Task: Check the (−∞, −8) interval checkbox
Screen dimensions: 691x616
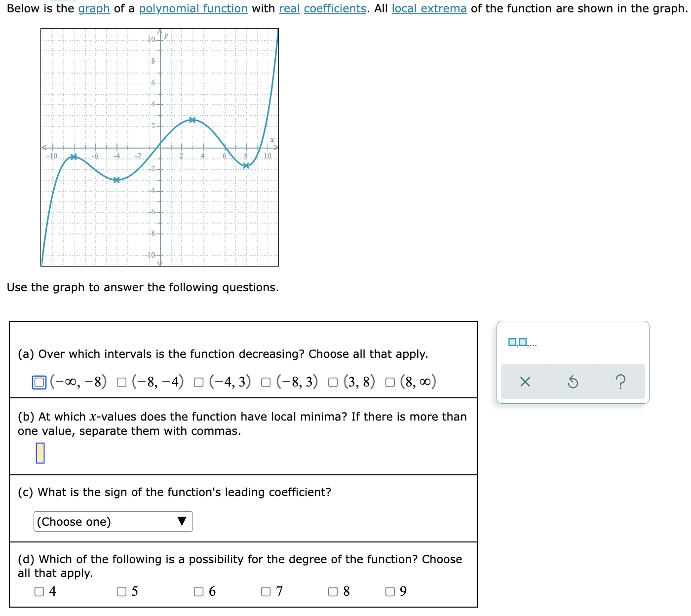Action: (38, 381)
